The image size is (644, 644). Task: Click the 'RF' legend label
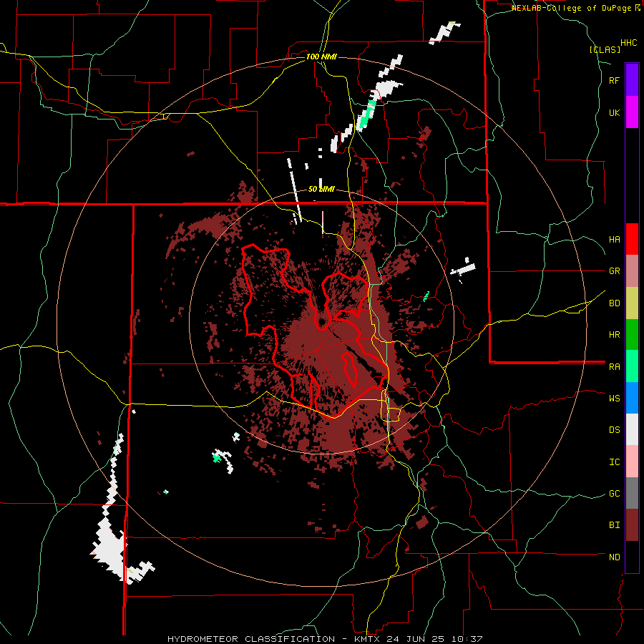[x=614, y=80]
